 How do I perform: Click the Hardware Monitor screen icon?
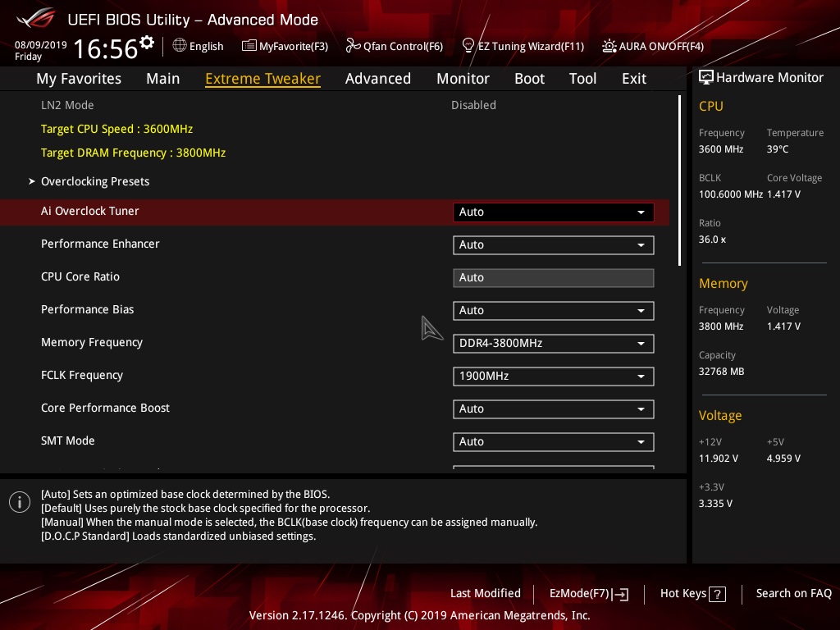(706, 78)
